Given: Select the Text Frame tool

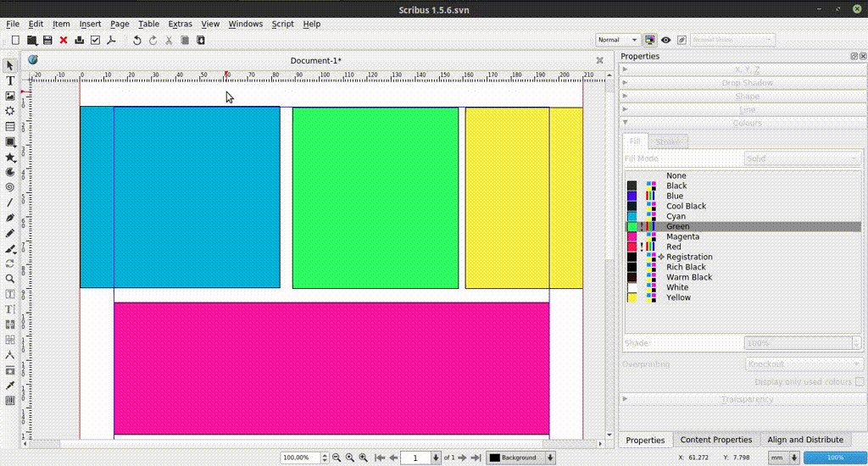Looking at the screenshot, I should (10, 80).
